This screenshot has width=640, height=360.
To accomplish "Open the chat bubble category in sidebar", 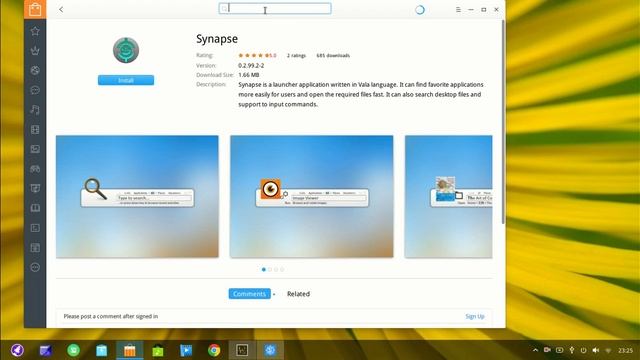I will click(x=35, y=90).
